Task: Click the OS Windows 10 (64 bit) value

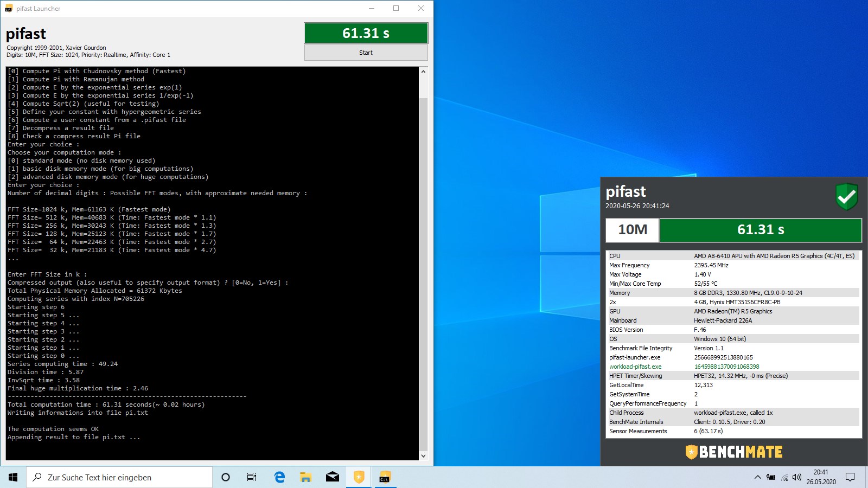Action: point(720,339)
